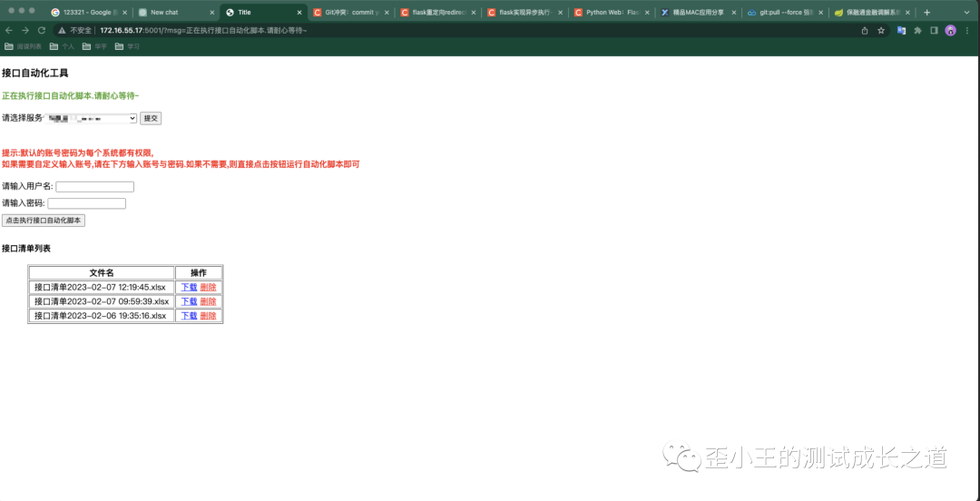Screen dimensions: 980x501
Task: Select file name 接口清单2023-02-06 19:35:16.xlsx
Action: pos(100,316)
